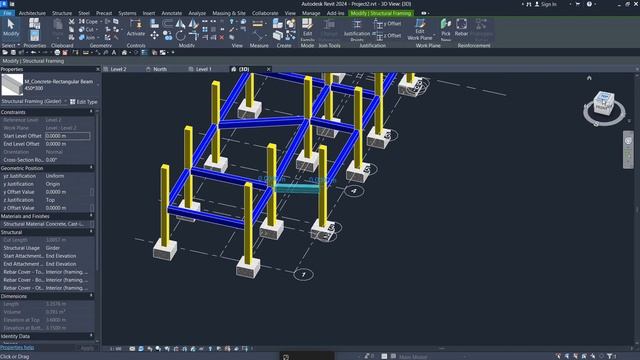
Task: Click Pick New work plane
Action: [x=446, y=29]
